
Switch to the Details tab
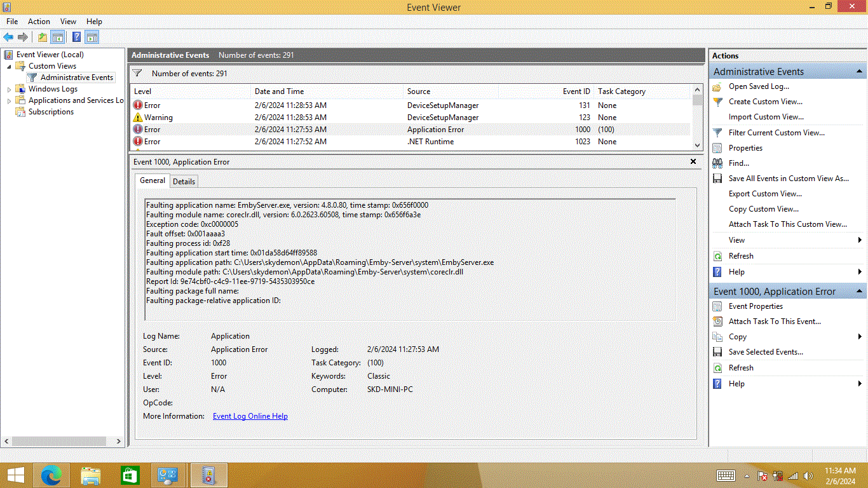click(184, 181)
